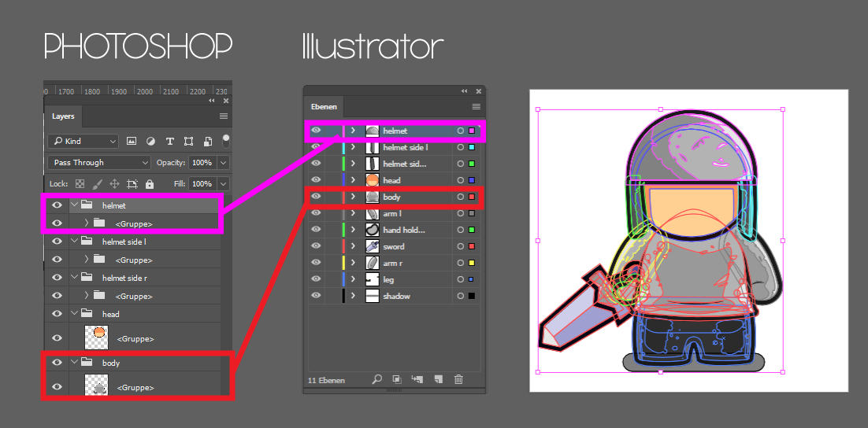Screen dimensions: 868x428
Task: Click the lock transparent pixels icon
Action: pyautogui.click(x=80, y=183)
